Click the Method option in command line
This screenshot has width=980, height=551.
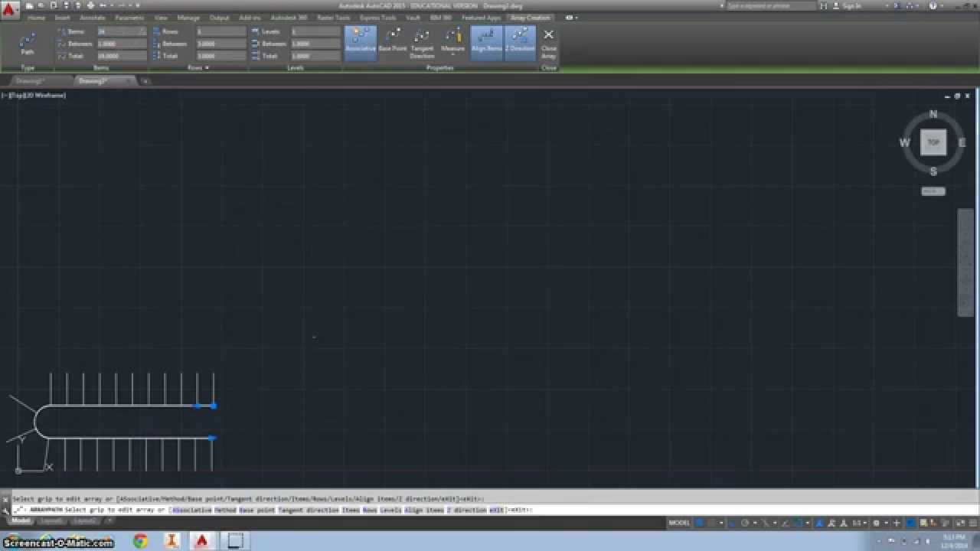pyautogui.click(x=226, y=510)
